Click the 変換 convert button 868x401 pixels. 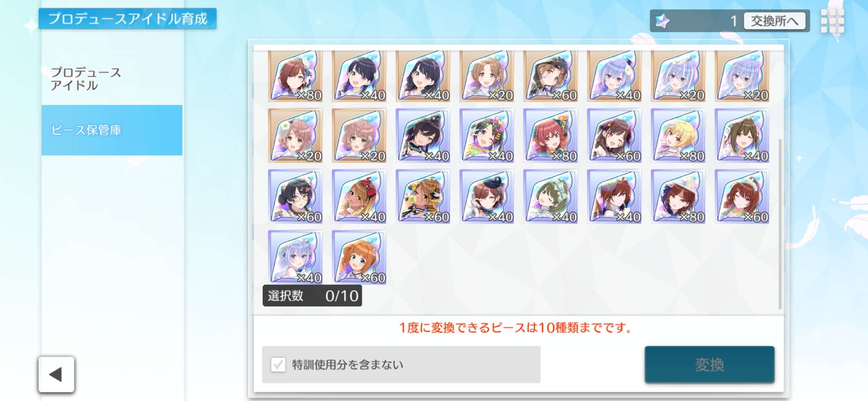[709, 365]
